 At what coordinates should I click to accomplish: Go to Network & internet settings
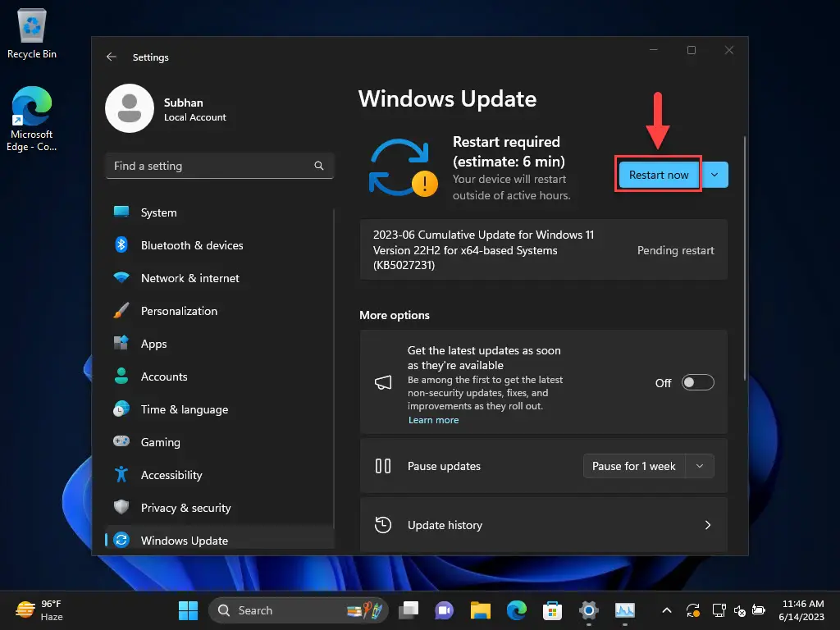[x=189, y=278]
